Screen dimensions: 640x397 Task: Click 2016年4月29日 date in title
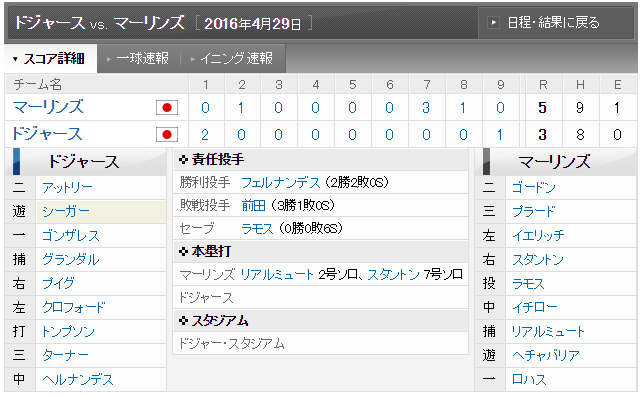(252, 24)
